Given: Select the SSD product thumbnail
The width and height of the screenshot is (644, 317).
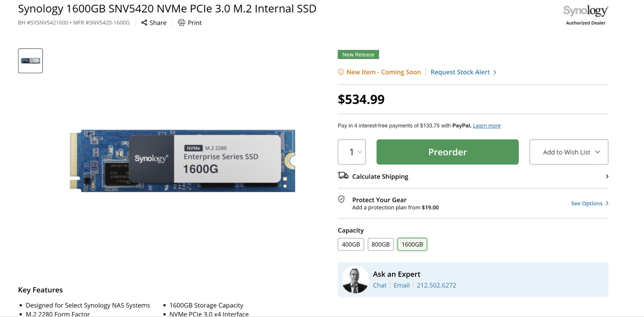Looking at the screenshot, I should click(x=30, y=61).
